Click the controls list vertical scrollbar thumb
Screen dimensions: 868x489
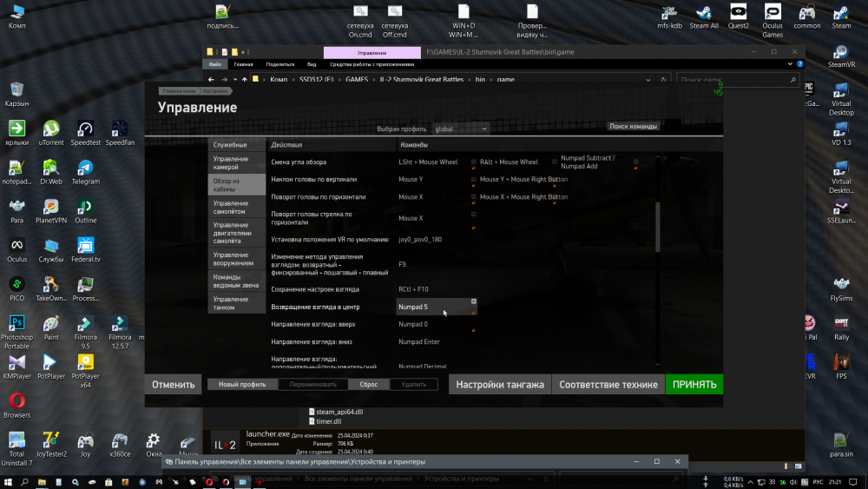click(658, 227)
